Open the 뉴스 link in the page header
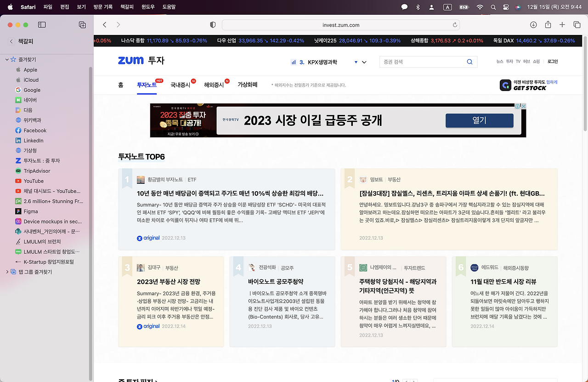588x382 pixels. click(x=500, y=62)
